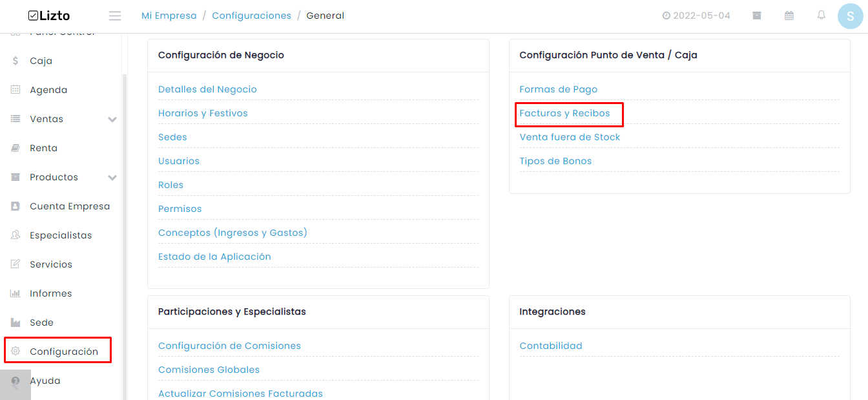Open the calendar icon in header
Viewport: 868px width, 400px height.
tap(789, 16)
